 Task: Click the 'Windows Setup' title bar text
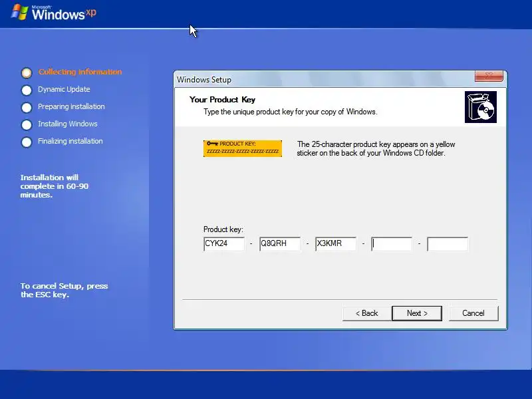click(x=204, y=80)
